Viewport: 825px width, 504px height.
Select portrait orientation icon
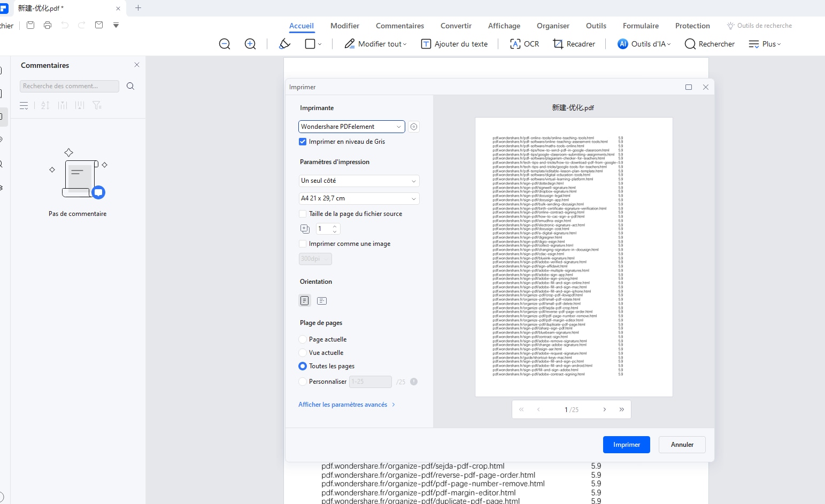click(x=305, y=300)
